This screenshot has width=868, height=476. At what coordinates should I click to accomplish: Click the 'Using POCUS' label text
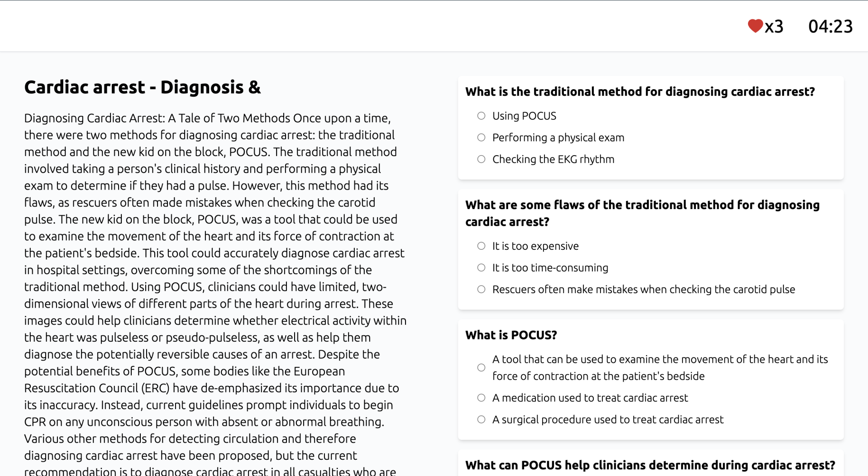coord(524,116)
